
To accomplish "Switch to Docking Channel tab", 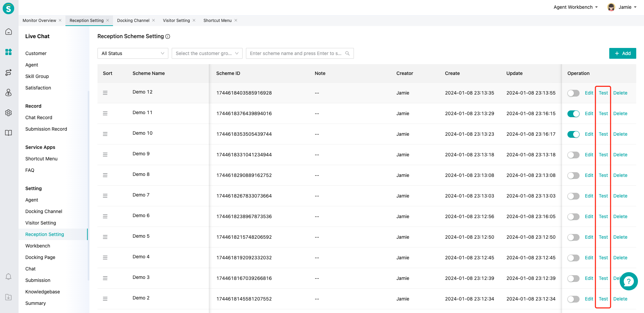I will [x=133, y=21].
